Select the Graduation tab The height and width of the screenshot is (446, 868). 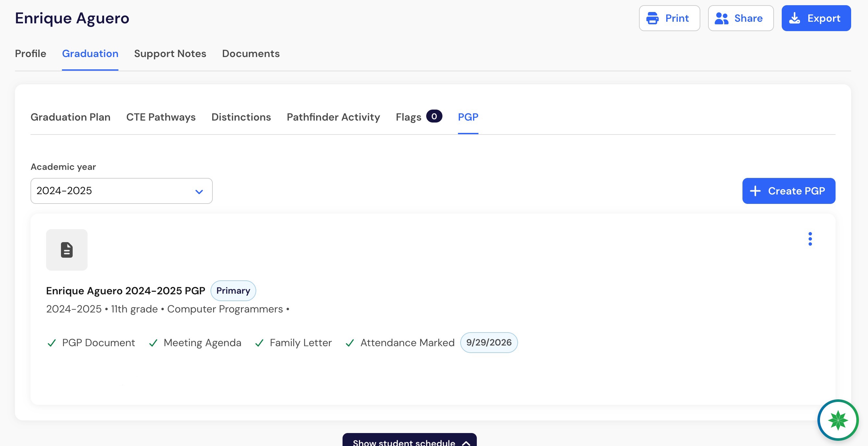point(90,53)
